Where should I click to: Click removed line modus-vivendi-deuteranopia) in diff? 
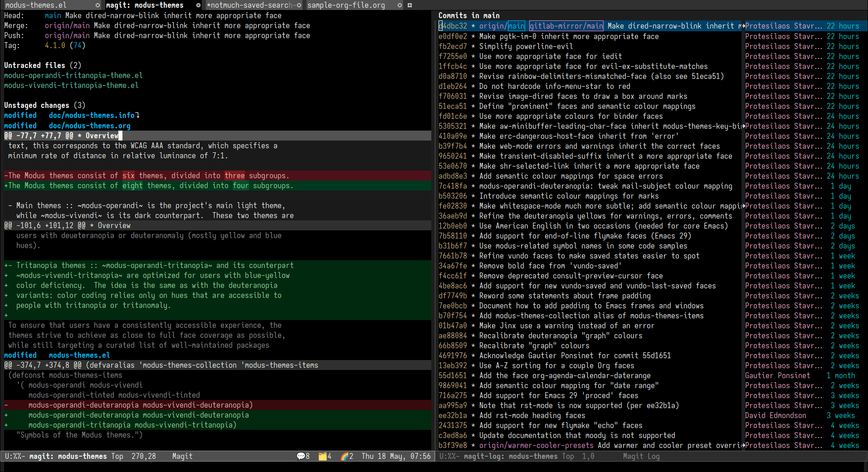[218, 405]
